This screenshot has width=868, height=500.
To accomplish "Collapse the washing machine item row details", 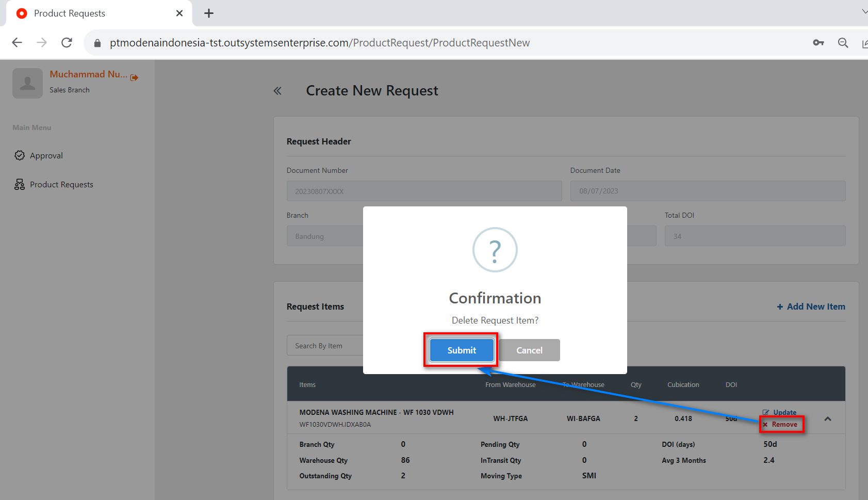I will (x=827, y=419).
